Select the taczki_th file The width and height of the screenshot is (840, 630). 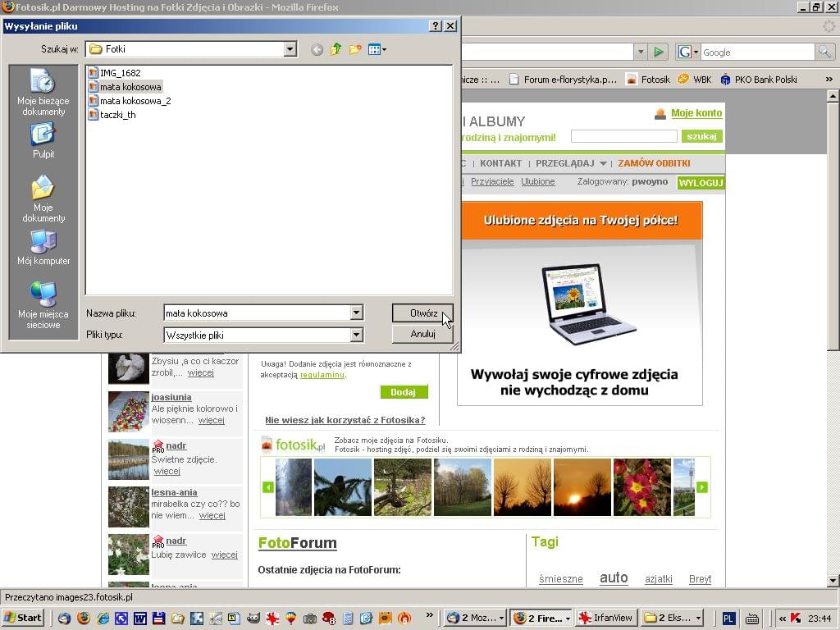112,115
